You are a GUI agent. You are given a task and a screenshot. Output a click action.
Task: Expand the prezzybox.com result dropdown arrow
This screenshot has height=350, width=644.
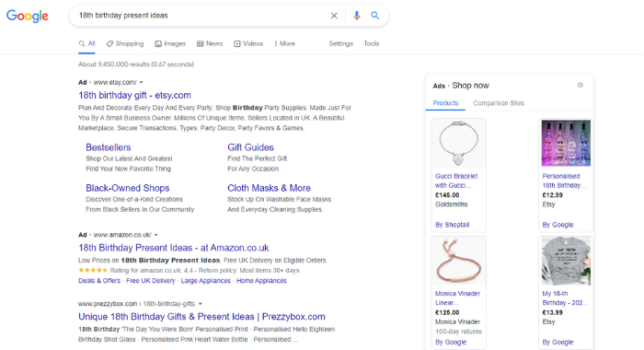(x=201, y=304)
